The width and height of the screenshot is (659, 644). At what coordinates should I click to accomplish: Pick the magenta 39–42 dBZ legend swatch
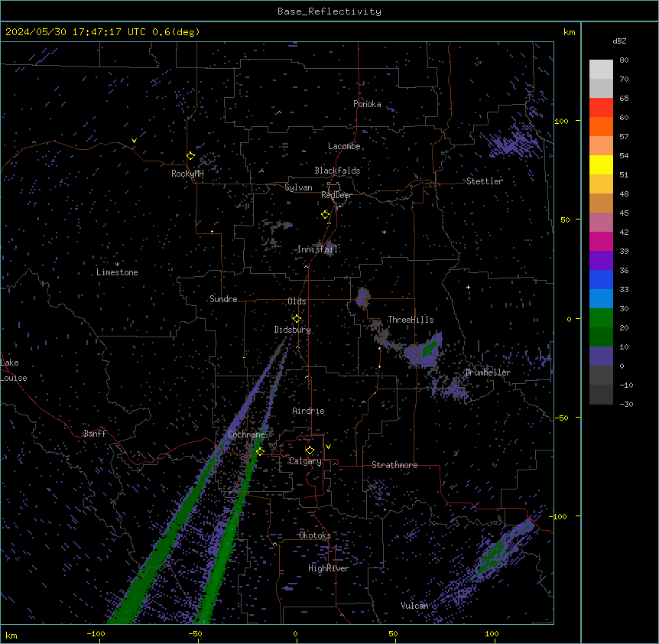point(601,241)
